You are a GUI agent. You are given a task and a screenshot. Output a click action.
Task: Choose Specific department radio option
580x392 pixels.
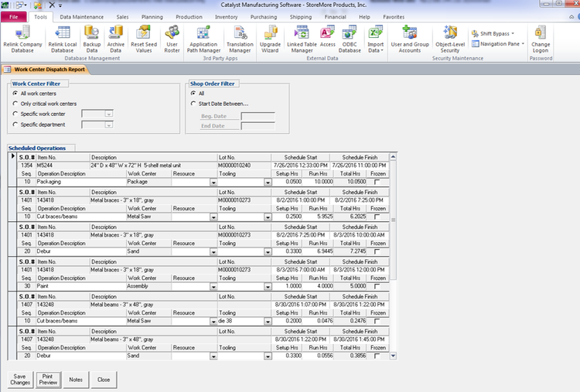(x=15, y=124)
